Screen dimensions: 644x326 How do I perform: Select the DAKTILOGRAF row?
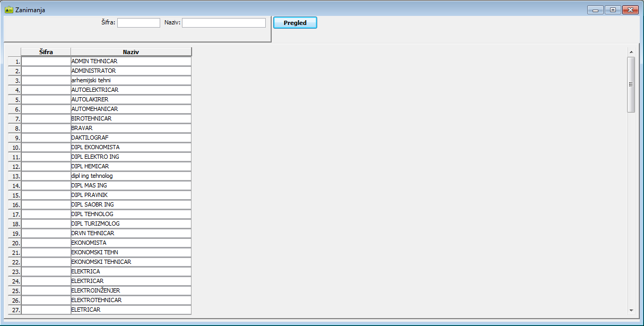[x=130, y=138]
